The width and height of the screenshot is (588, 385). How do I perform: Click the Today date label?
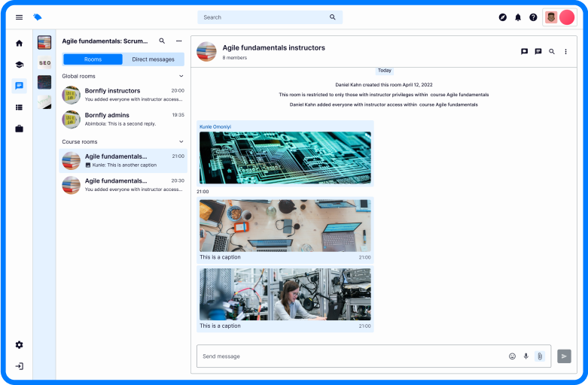(x=385, y=71)
